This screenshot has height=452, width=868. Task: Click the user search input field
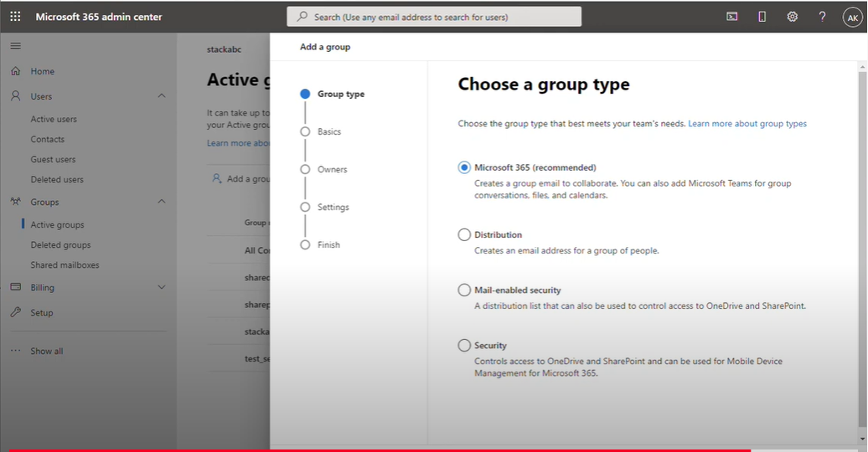[434, 17]
